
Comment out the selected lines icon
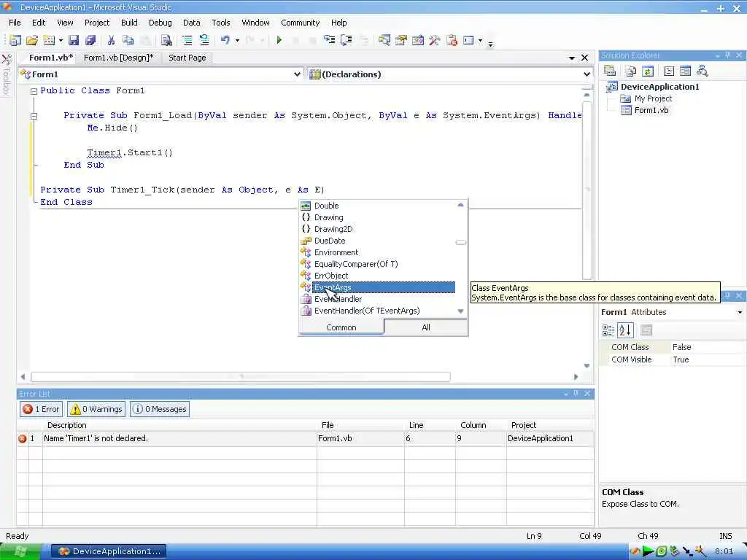click(187, 41)
